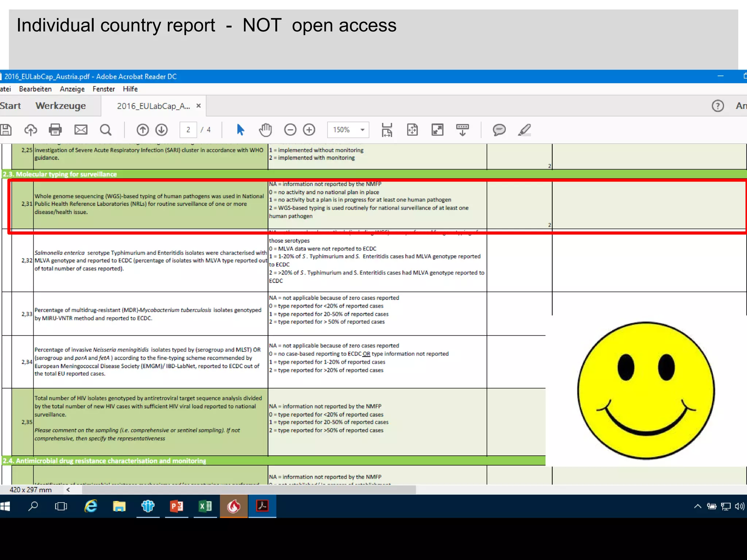Open Excel from the taskbar
747x560 pixels.
tap(205, 506)
